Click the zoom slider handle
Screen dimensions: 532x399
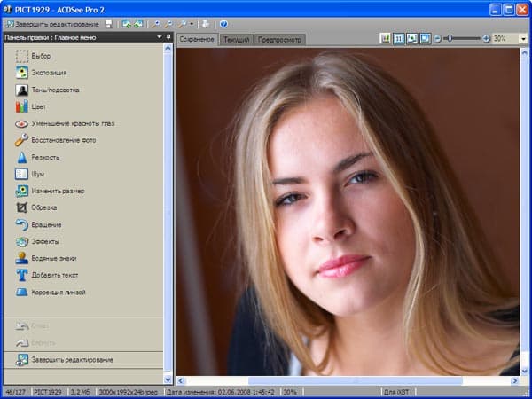click(x=450, y=39)
